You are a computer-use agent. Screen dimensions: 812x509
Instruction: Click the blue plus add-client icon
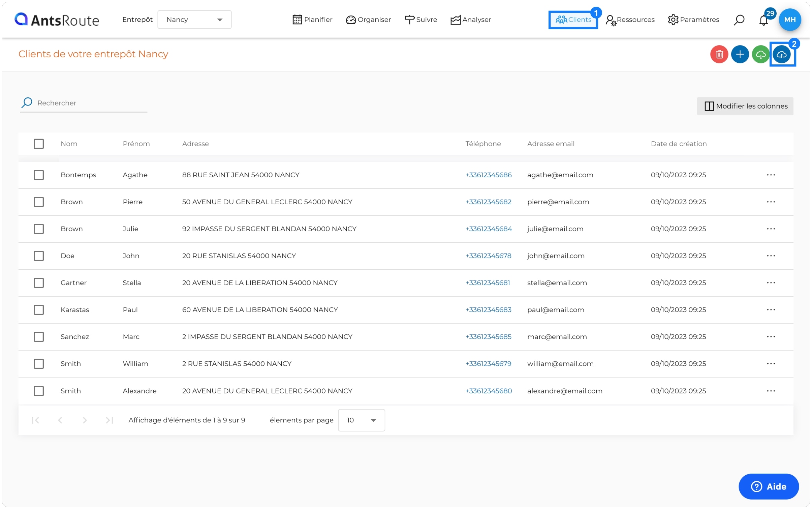[740, 54]
